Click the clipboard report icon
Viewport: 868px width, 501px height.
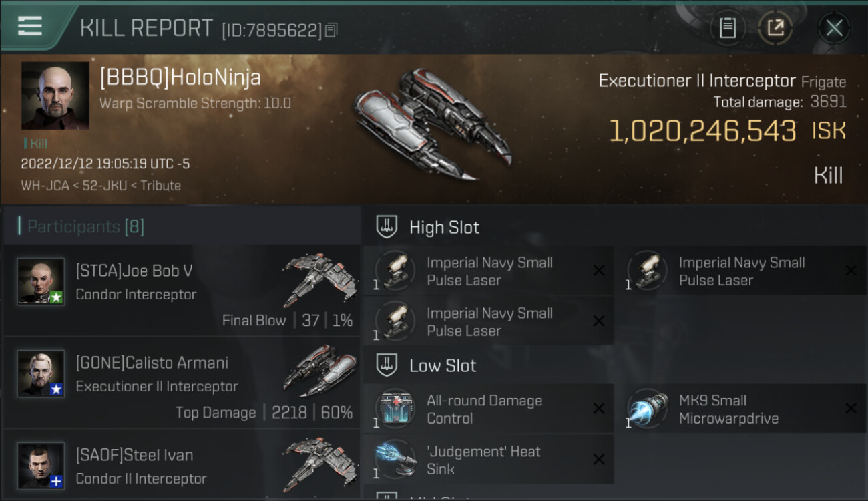pos(728,28)
